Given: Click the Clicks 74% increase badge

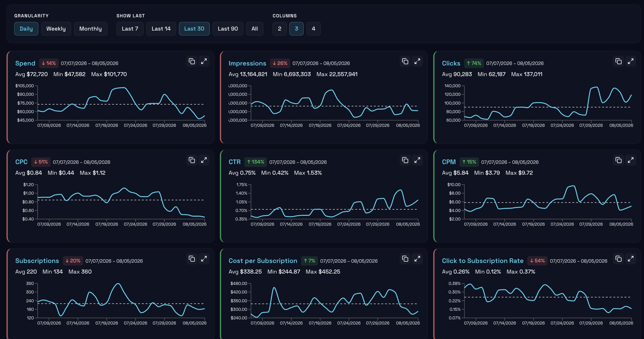Looking at the screenshot, I should (x=474, y=63).
